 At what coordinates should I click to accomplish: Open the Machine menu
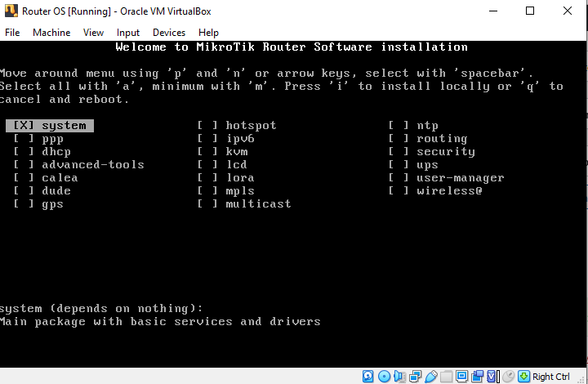point(51,33)
